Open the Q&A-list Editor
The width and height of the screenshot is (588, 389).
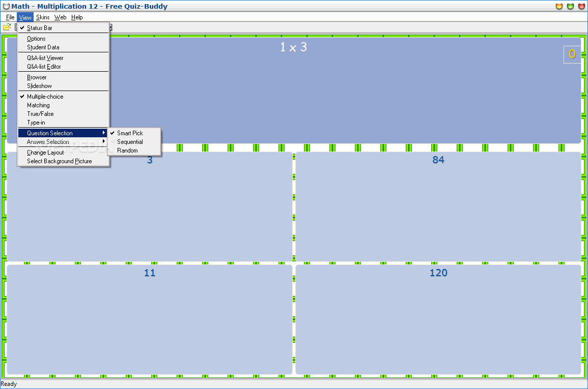click(63, 67)
